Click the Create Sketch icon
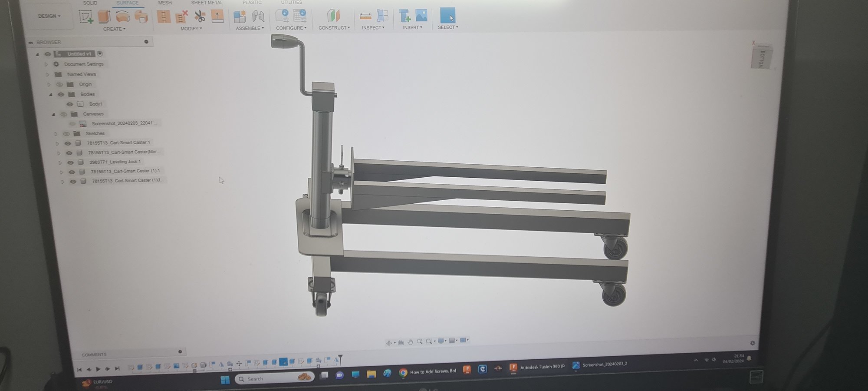 85,17
